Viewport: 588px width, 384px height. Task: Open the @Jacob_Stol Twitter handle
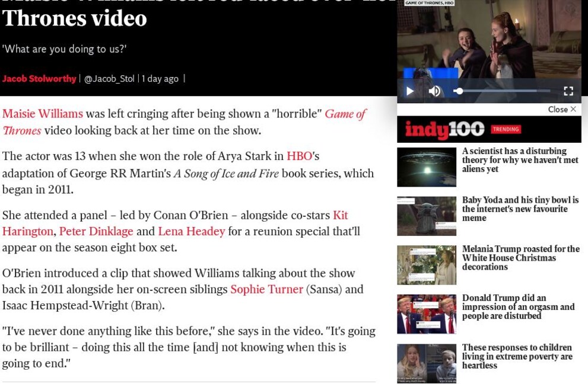(109, 79)
